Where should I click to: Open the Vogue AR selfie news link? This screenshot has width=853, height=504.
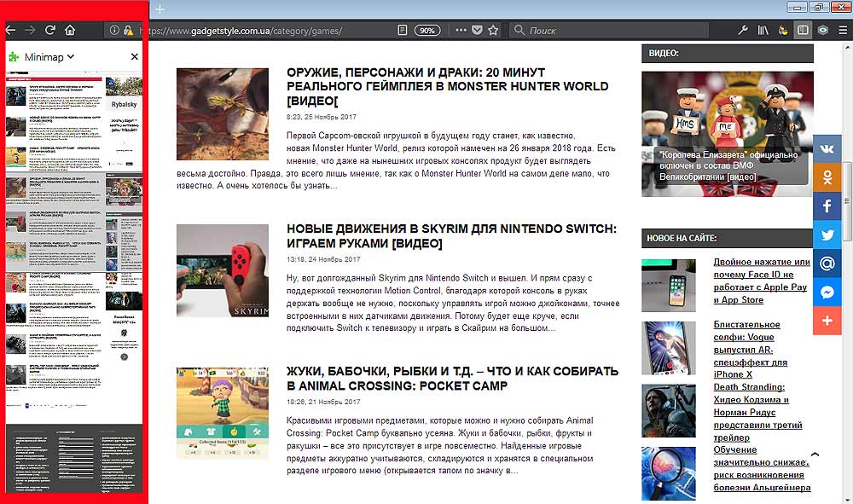coord(750,349)
